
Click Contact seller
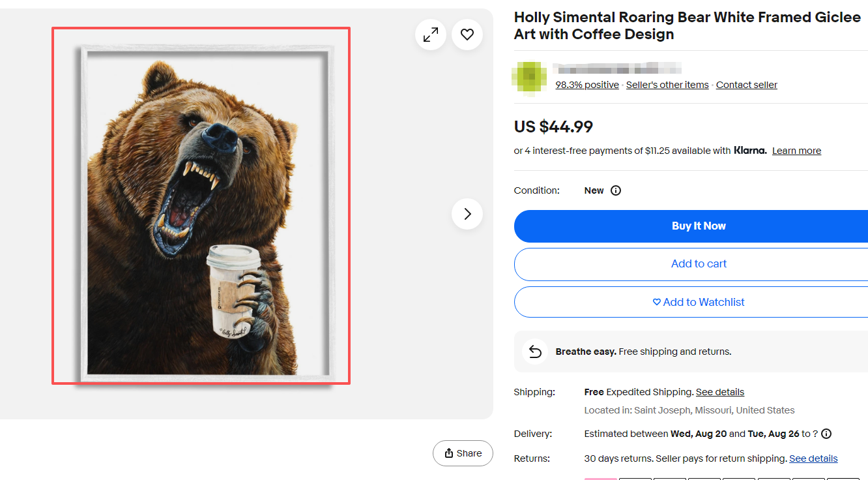[x=747, y=85]
